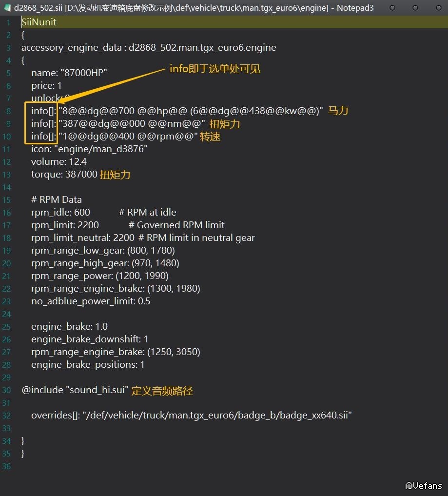Screen dimensions: 448x496
Task: Click the engine_brake_downshift setting
Action: [89, 339]
